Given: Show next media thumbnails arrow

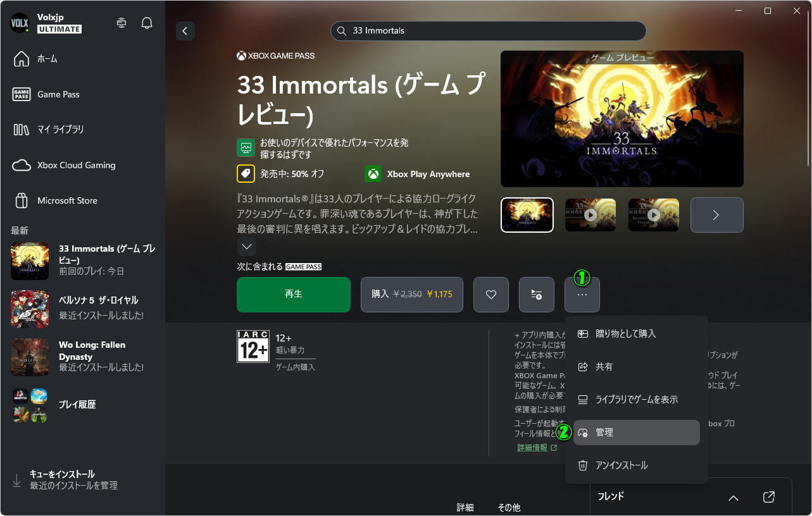Looking at the screenshot, I should pyautogui.click(x=716, y=215).
